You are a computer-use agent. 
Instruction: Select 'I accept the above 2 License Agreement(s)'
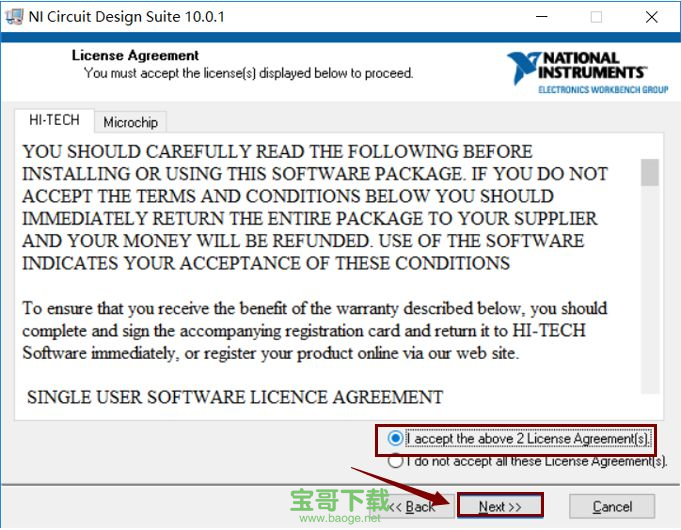pos(397,438)
